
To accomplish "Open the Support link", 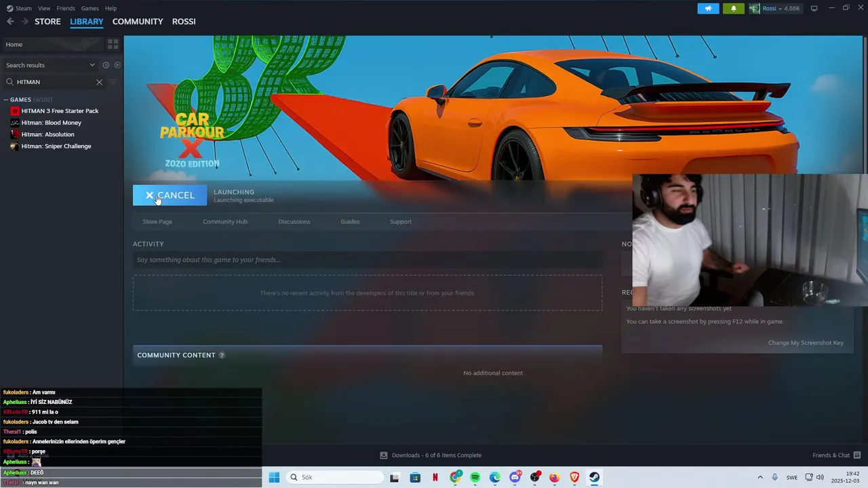I will 401,222.
